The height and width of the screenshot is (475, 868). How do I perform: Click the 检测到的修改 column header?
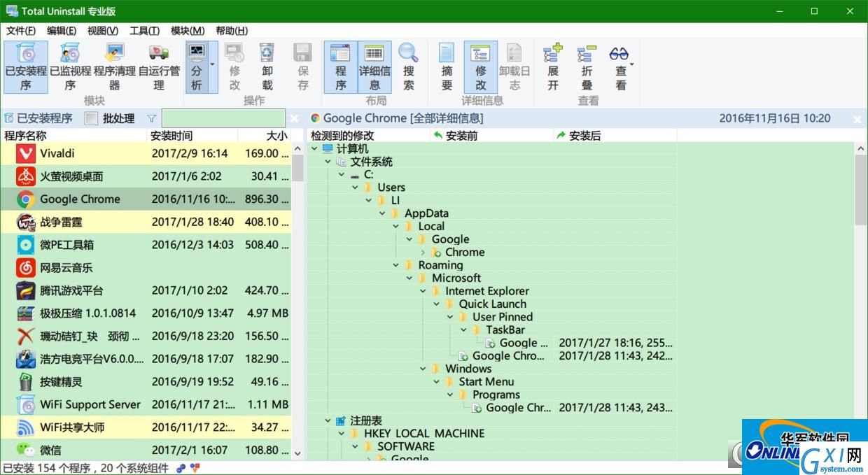point(369,136)
